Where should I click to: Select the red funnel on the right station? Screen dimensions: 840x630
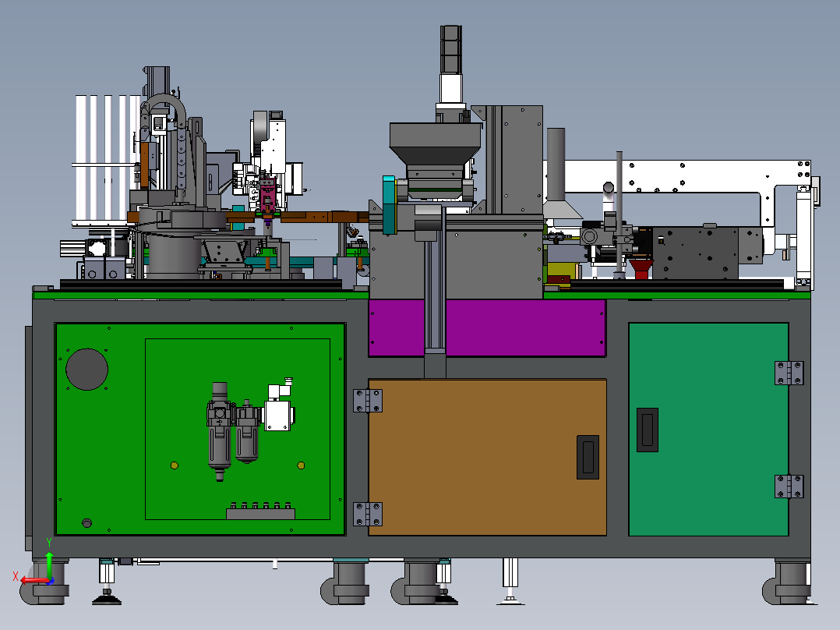coord(641,269)
